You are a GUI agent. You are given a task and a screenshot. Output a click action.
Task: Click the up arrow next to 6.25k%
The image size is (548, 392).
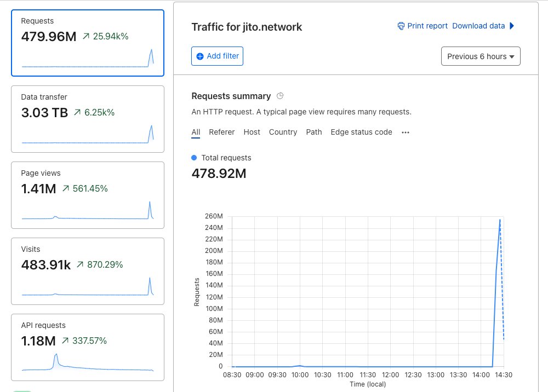(77, 112)
